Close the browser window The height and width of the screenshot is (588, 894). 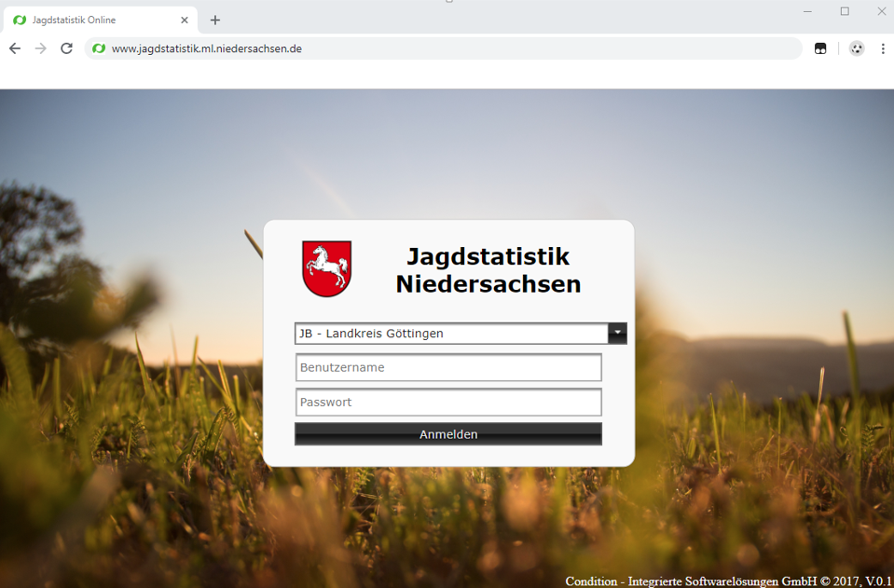[x=881, y=11]
